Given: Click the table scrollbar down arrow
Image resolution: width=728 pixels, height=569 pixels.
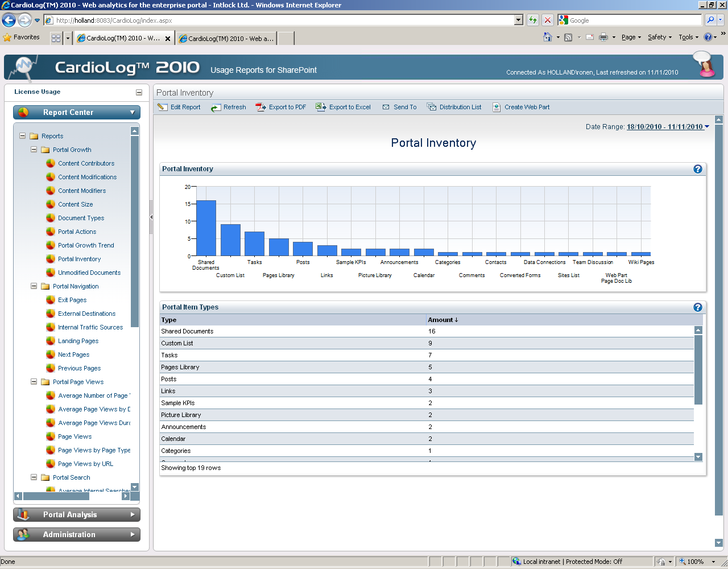Looking at the screenshot, I should tap(698, 457).
